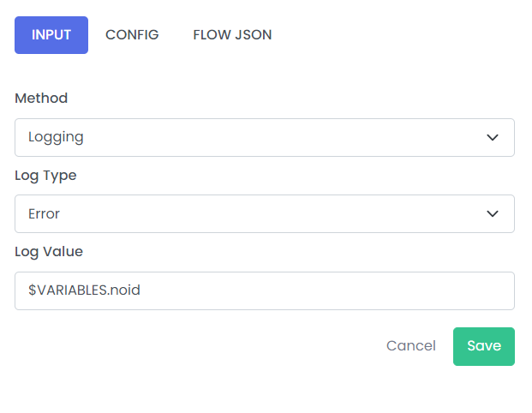This screenshot has width=532, height=413.
Task: Click the Log Type field label
Action: click(45, 176)
